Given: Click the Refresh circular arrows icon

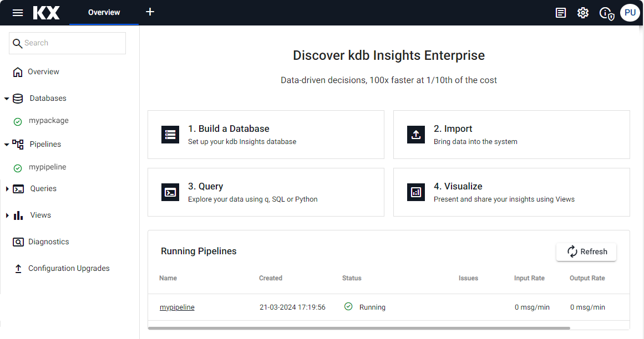Looking at the screenshot, I should click(572, 251).
